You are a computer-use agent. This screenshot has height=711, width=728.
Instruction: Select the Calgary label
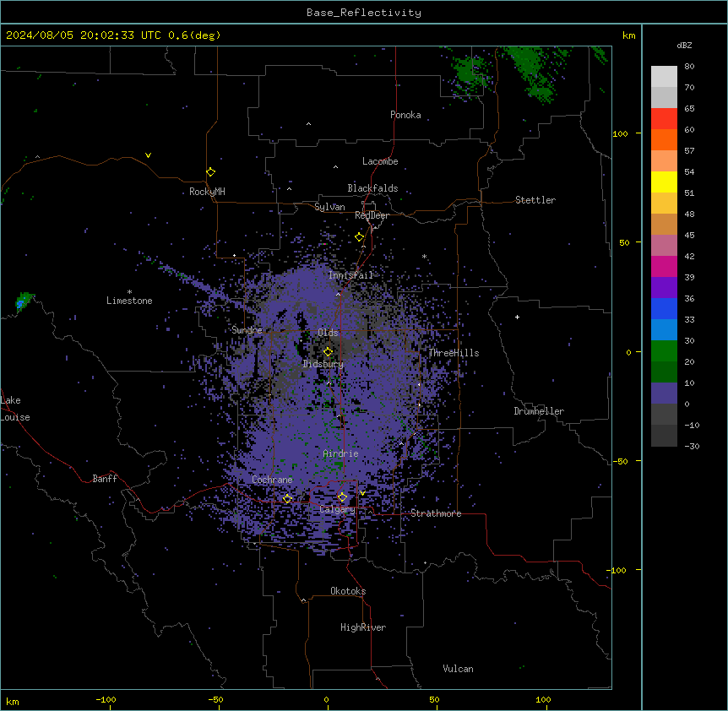338,509
